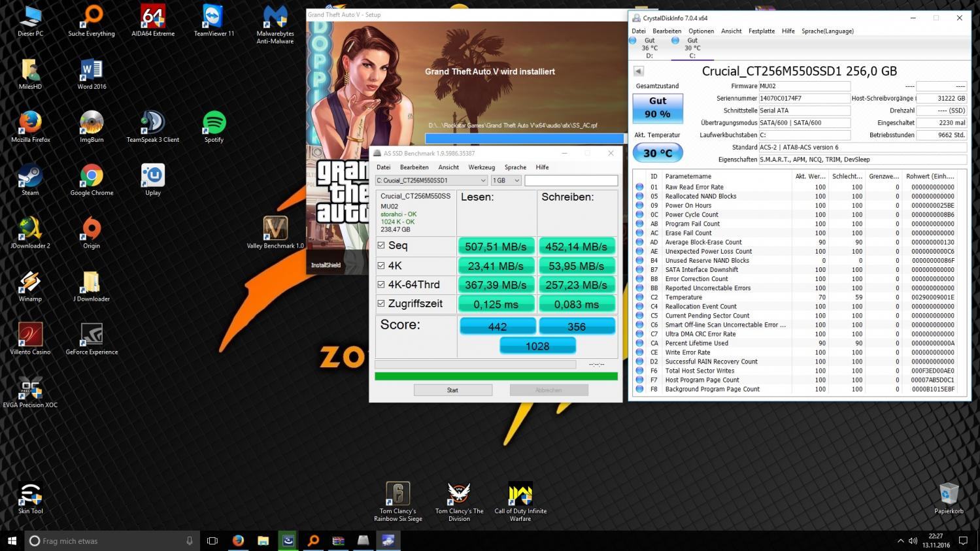This screenshot has height=551, width=980.
Task: Click the GTA V installation progress bar
Action: (x=524, y=139)
